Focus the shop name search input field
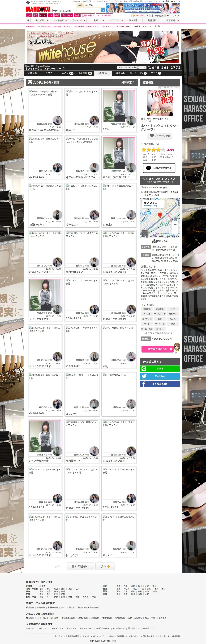This screenshot has height=644, width=206. 89,9
